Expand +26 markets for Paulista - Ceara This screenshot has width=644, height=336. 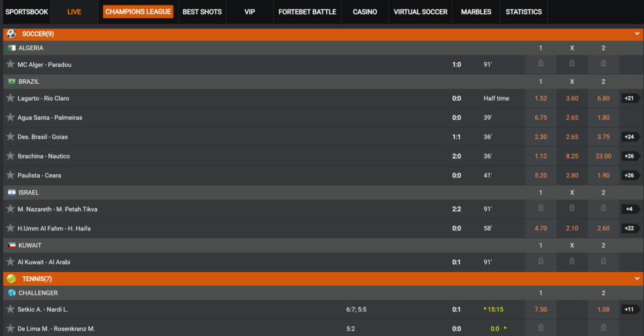tap(630, 176)
